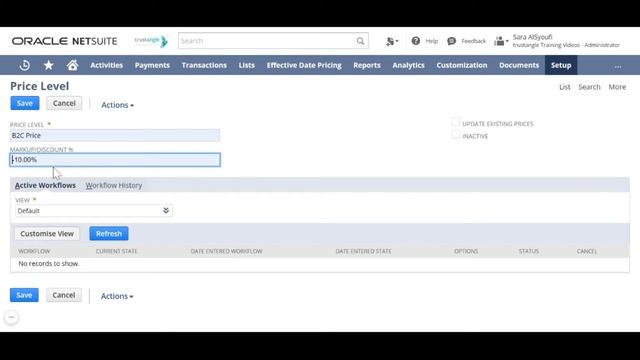Open the navigation overflow ellipsis menu
Image resolution: width=640 pixels, height=360 pixels.
pyautogui.click(x=618, y=66)
